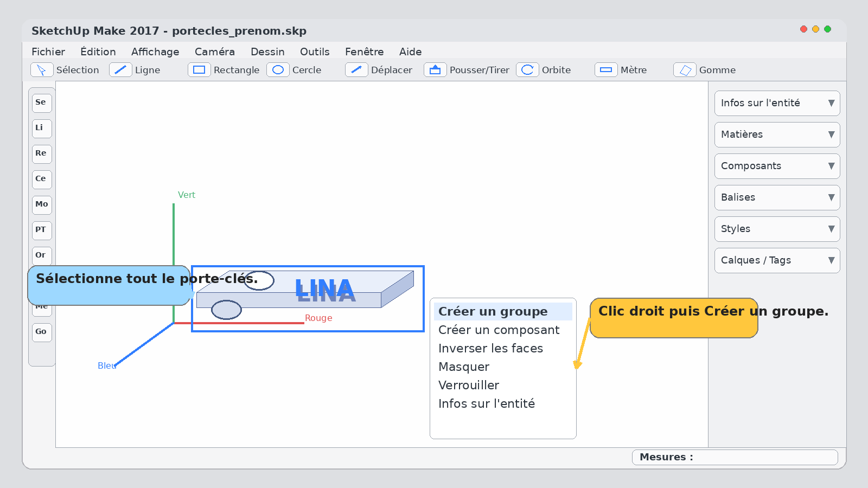The width and height of the screenshot is (868, 488).
Task: Activate the Pousser/Tirer tool icon
Action: tap(435, 70)
